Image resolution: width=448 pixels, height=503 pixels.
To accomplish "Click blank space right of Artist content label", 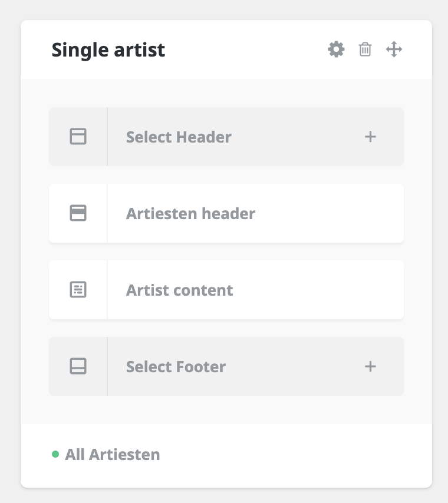I will (x=318, y=290).
